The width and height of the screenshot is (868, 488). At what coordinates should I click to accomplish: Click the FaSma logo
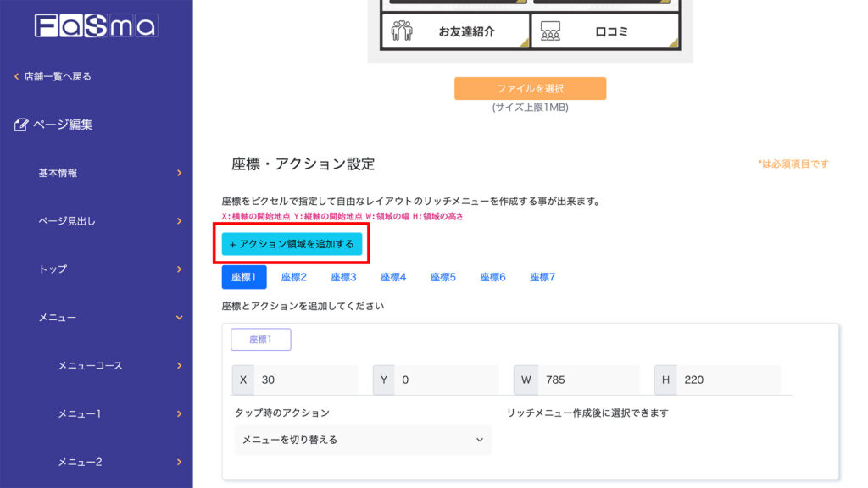(x=96, y=25)
